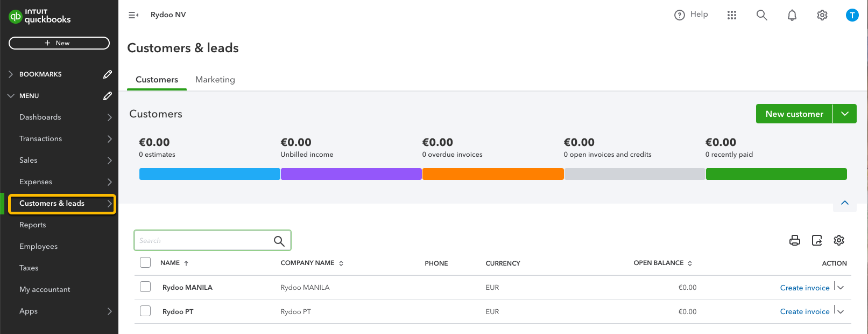Open action dropdown for Rydoo PT
This screenshot has width=868, height=334.
841,312
